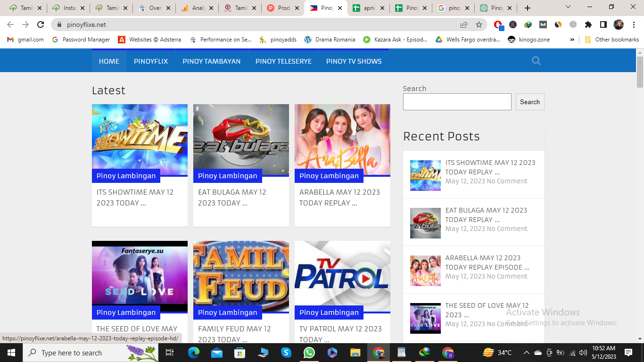The height and width of the screenshot is (362, 644).
Task: Open the Its Showtime card thumbnail
Action: (140, 140)
